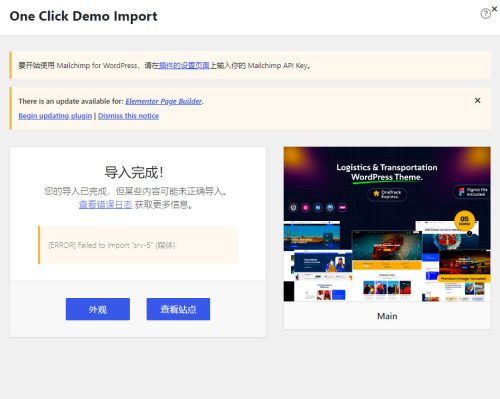Image resolution: width=500 pixels, height=399 pixels.
Task: Close the One Click Demo Import dialog
Action: [495, 9]
